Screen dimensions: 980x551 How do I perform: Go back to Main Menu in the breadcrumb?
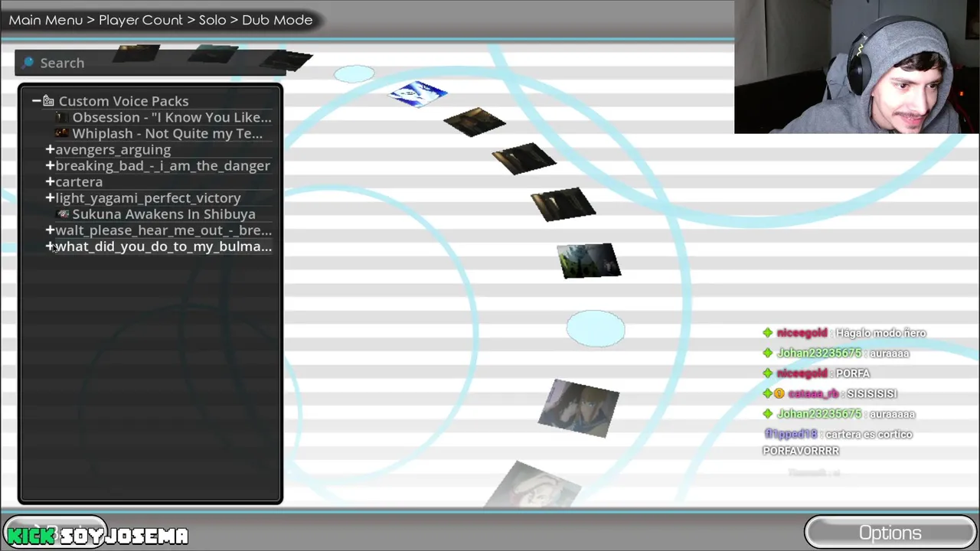click(x=46, y=20)
